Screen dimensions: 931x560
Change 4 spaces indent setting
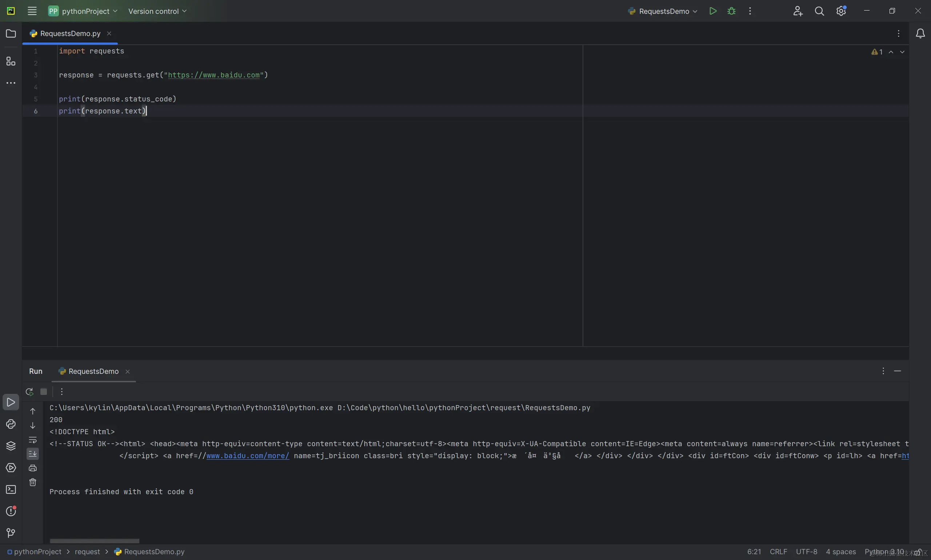(840, 552)
